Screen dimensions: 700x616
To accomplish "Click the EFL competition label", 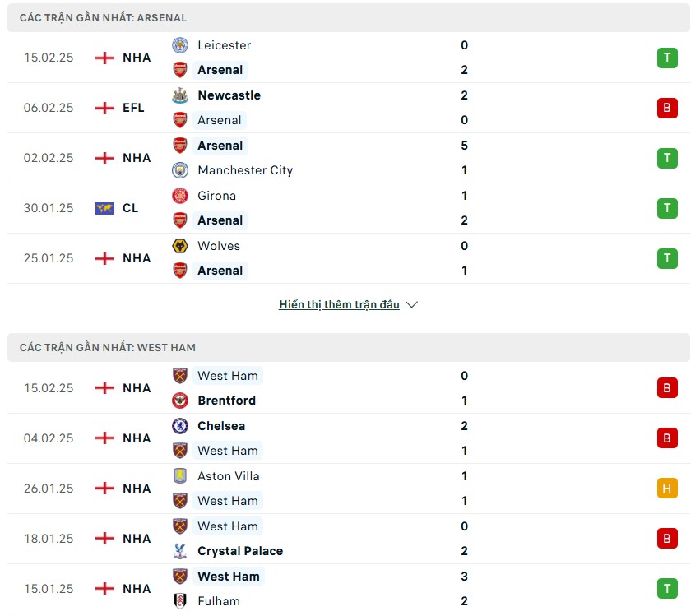I will tap(133, 108).
